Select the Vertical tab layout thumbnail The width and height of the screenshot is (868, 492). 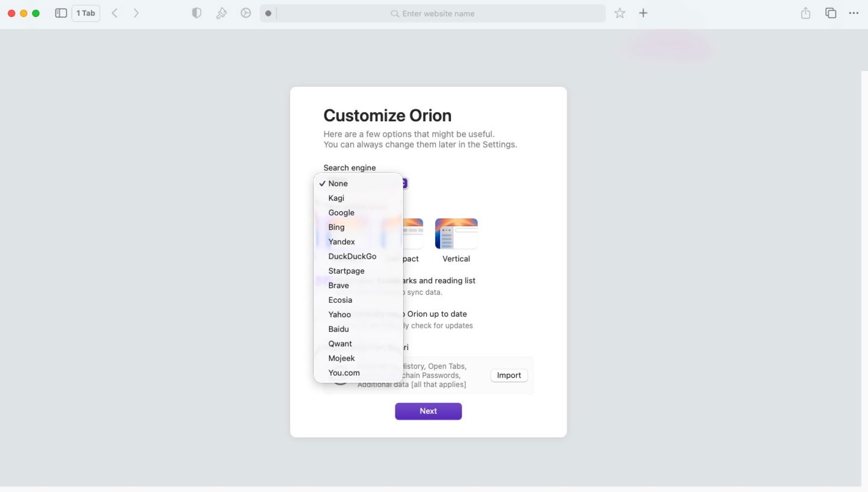coord(456,234)
